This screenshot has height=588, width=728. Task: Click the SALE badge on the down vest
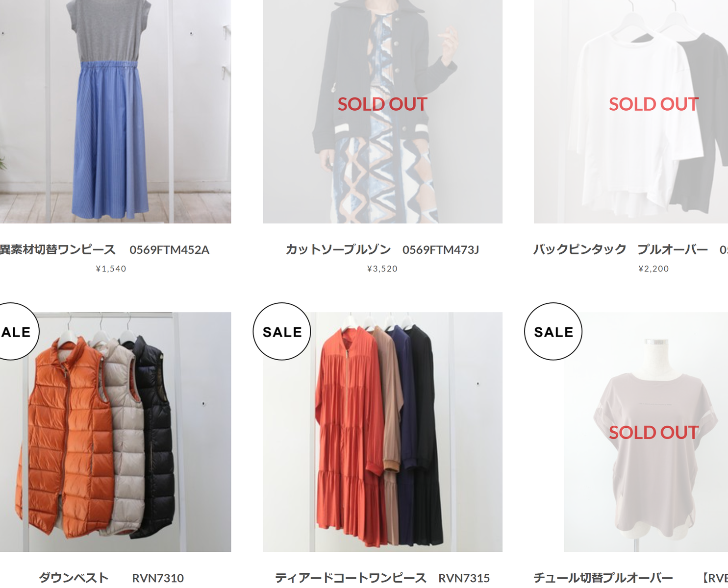[16, 332]
